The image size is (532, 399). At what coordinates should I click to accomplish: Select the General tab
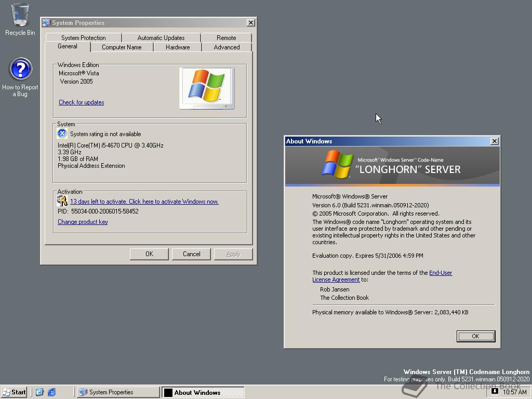coord(68,46)
